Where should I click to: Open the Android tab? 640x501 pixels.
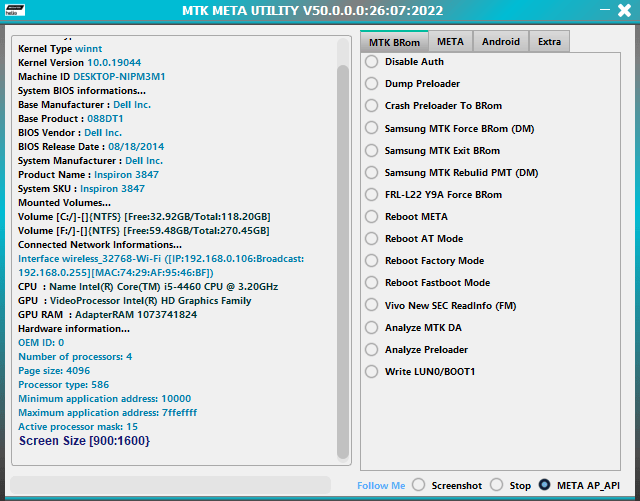[x=500, y=42]
